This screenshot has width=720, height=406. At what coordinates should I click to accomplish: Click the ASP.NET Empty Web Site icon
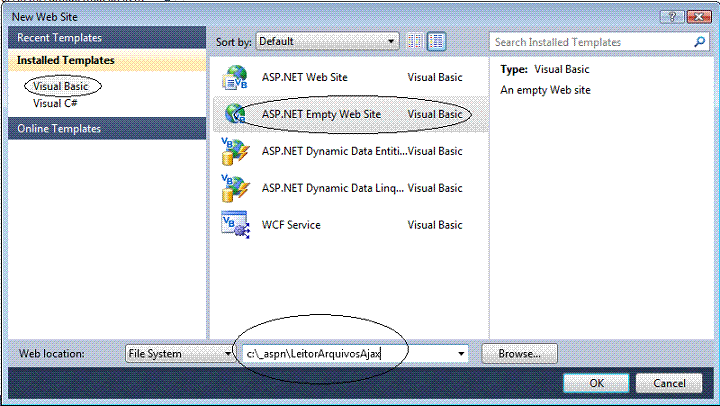pyautogui.click(x=234, y=114)
